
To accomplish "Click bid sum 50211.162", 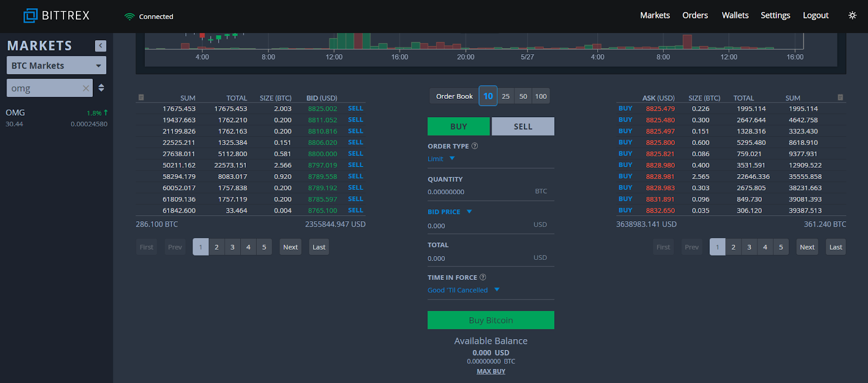I will coord(179,165).
